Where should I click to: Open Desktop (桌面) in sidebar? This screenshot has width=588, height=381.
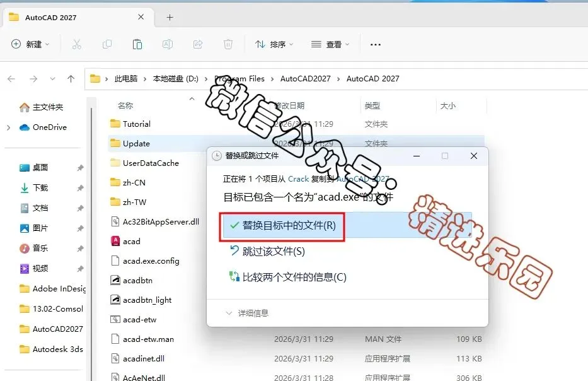click(34, 167)
